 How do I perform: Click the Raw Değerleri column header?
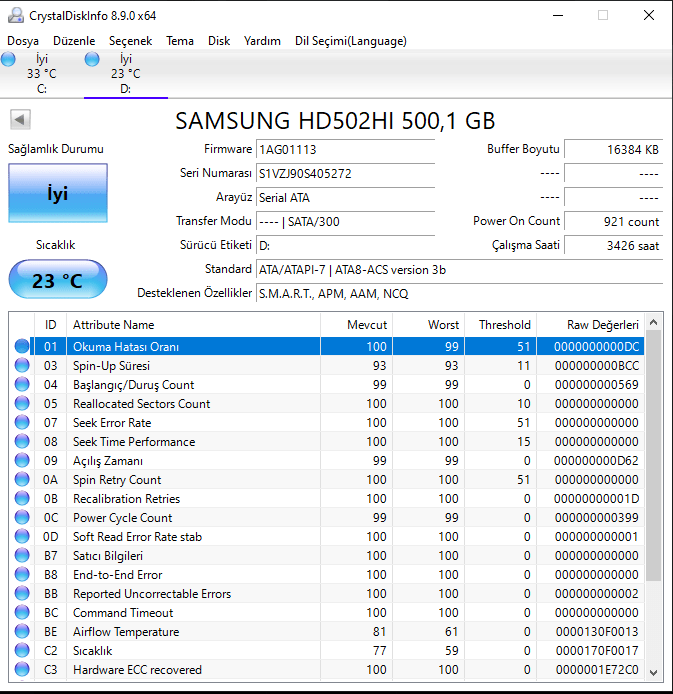[590, 325]
